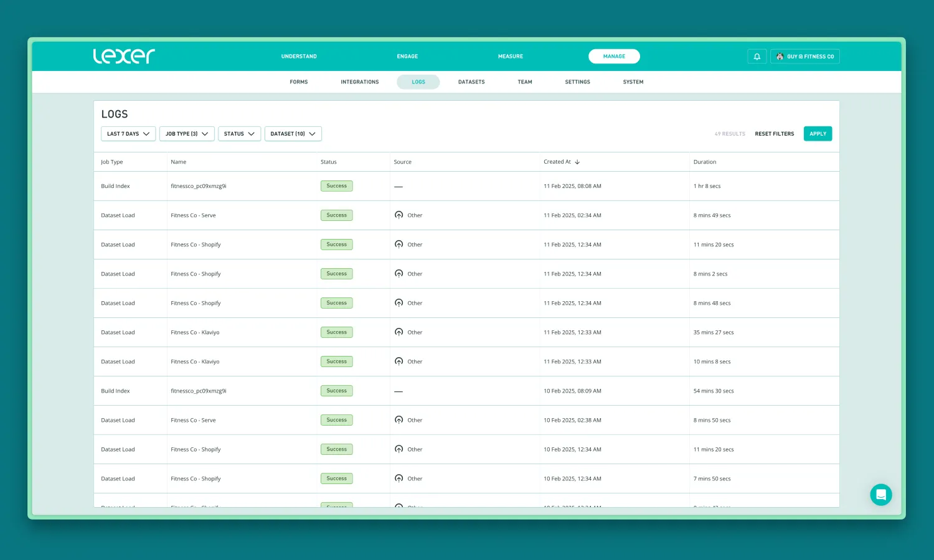
Task: Click the Created At column header text
Action: pos(557,162)
